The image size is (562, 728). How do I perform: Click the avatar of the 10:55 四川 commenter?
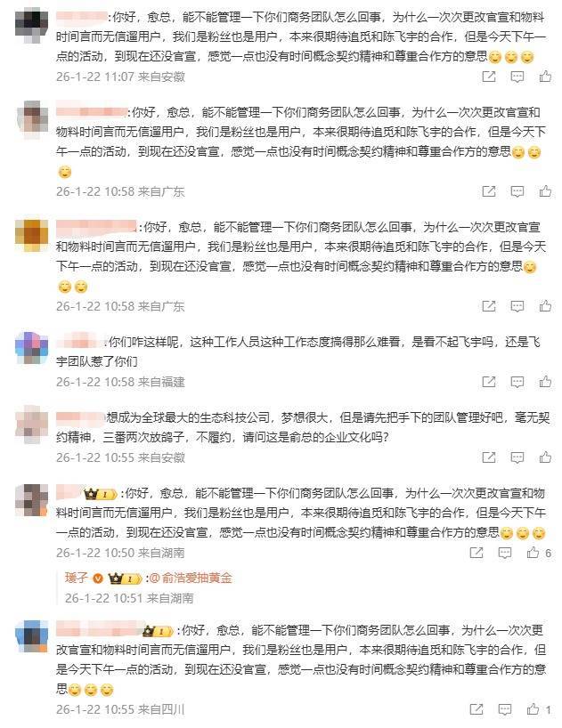[31, 635]
